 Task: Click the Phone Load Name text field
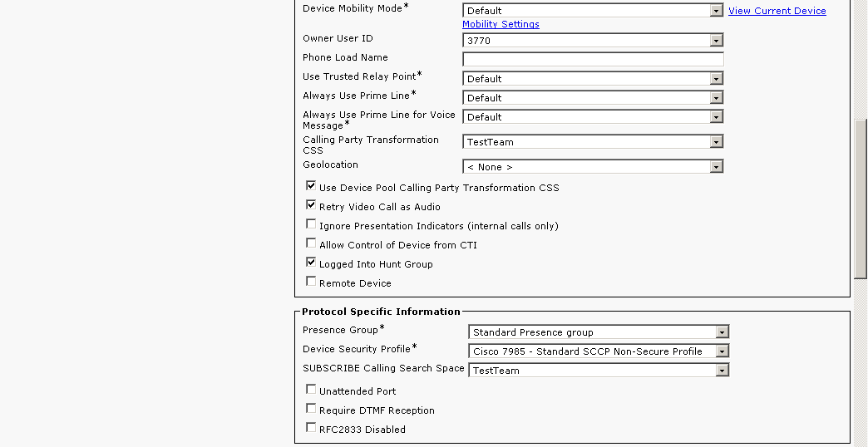pyautogui.click(x=593, y=59)
